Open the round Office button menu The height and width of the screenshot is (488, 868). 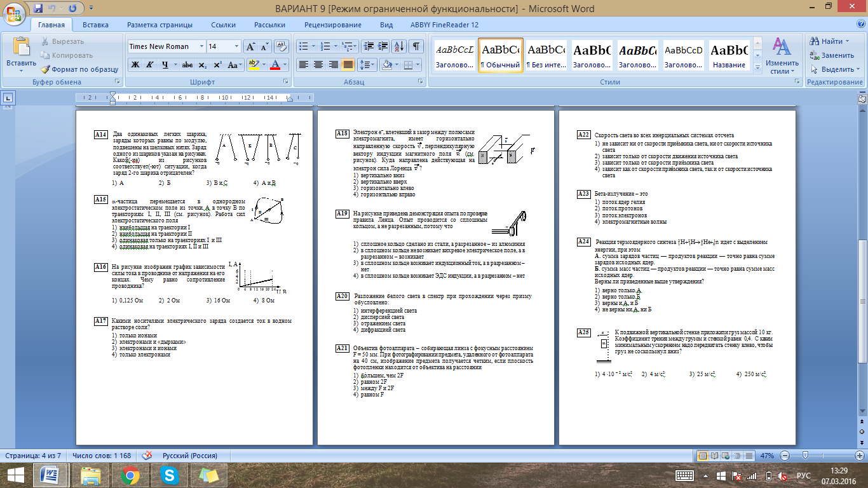15,13
